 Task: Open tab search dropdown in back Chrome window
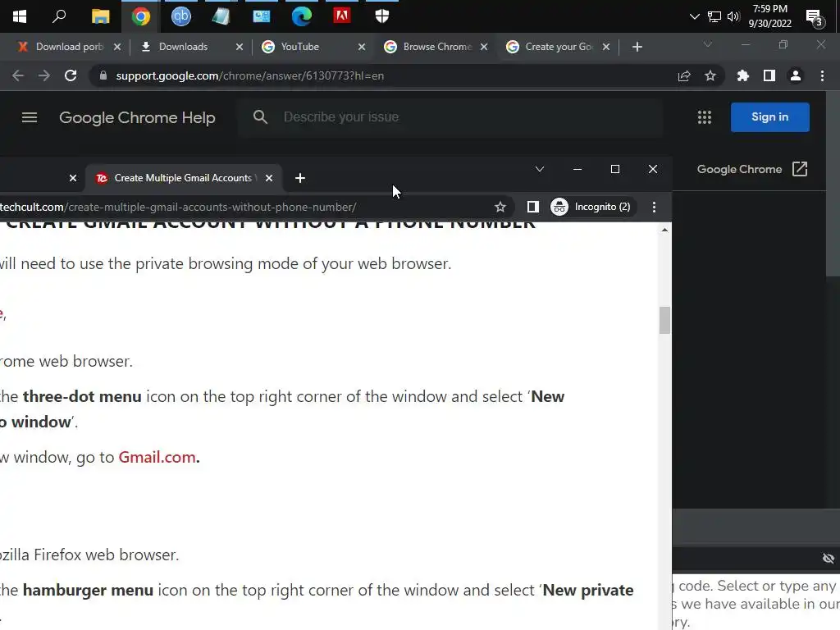pyautogui.click(x=708, y=44)
